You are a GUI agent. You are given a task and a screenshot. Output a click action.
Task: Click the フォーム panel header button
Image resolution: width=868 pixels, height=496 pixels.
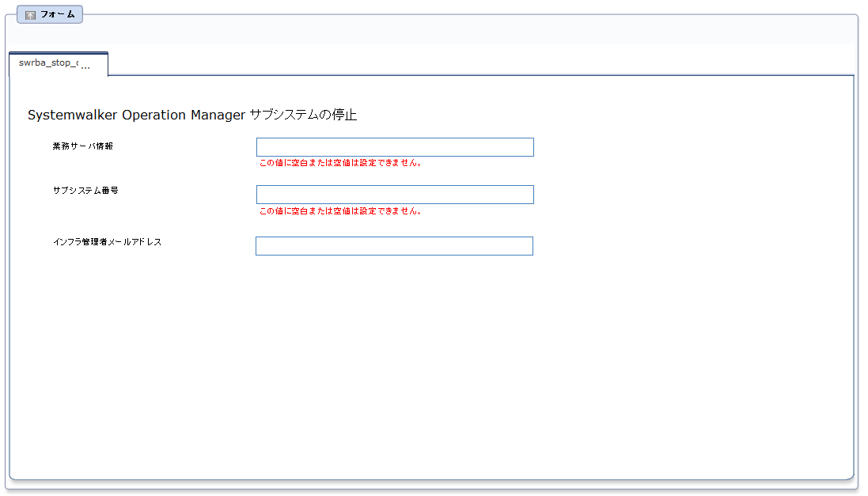50,14
